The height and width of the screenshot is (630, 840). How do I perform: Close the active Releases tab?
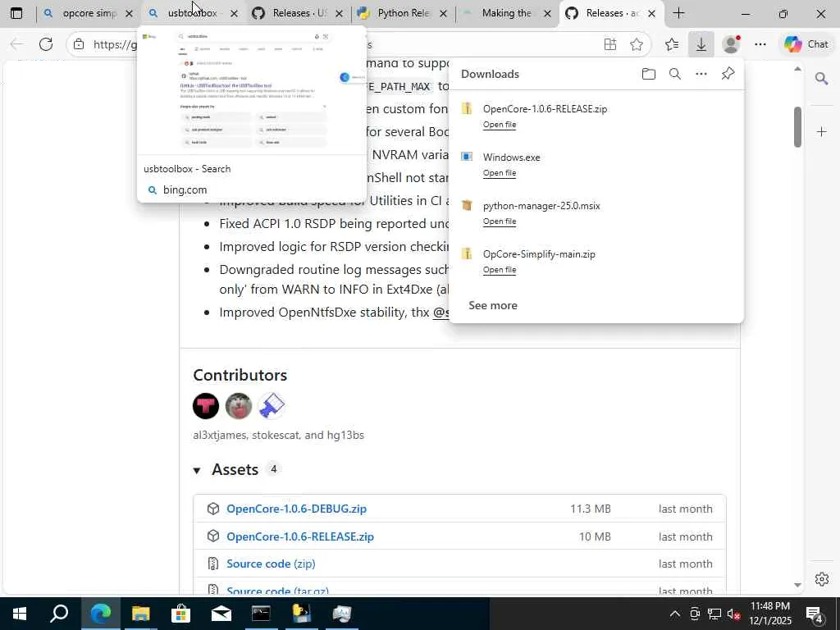point(651,13)
